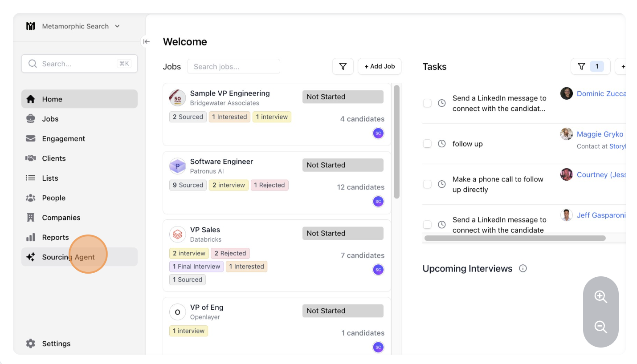The image size is (637, 364).
Task: Open the Tasks filter with 1 badge
Action: [x=591, y=66]
